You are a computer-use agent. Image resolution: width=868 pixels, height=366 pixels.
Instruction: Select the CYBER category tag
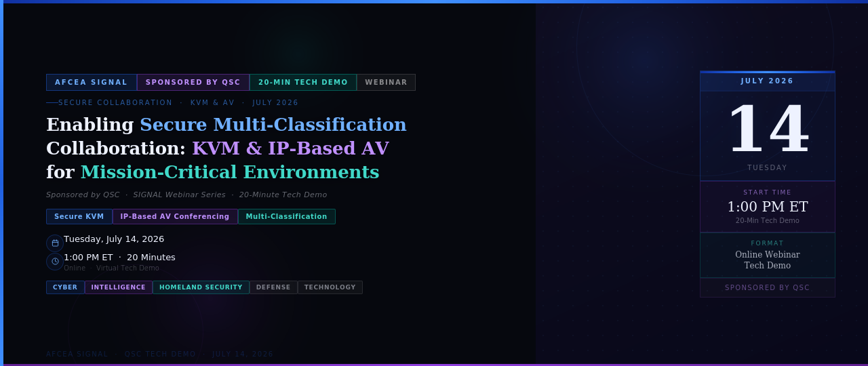(65, 287)
